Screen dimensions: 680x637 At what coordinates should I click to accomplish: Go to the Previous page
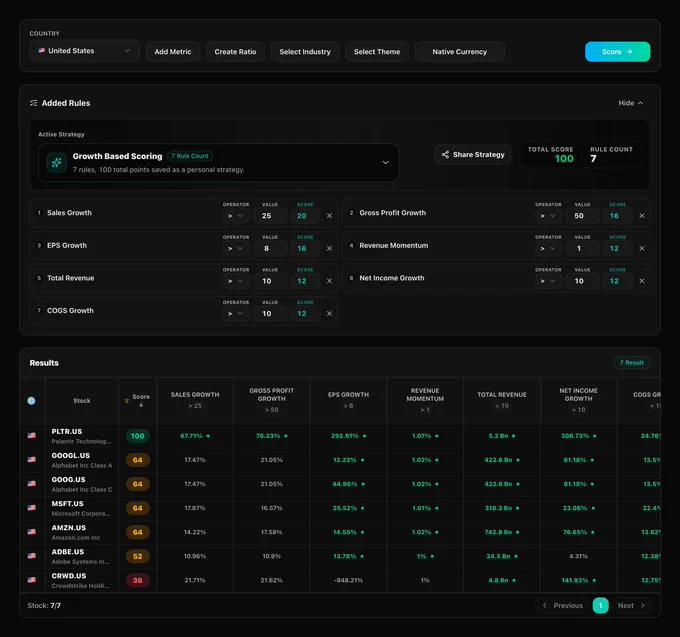562,605
